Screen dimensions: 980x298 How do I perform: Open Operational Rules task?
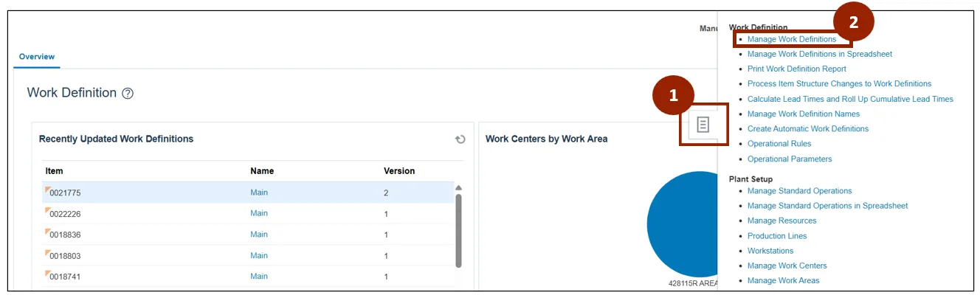[x=779, y=144]
